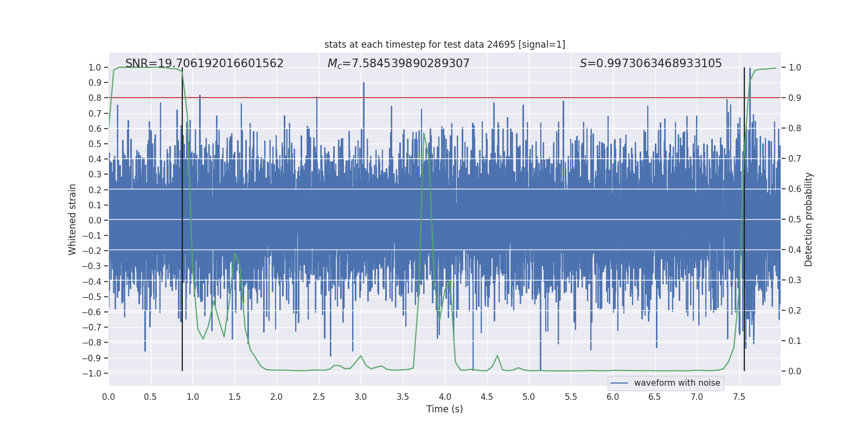Click the 0.9 tick label on the right axis

pyautogui.click(x=795, y=98)
